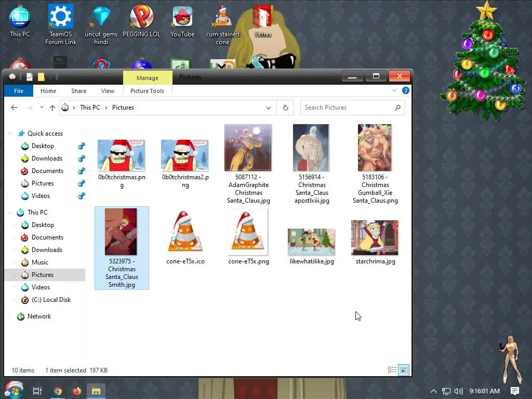Select the cone-eT5x.ico file

(x=185, y=237)
